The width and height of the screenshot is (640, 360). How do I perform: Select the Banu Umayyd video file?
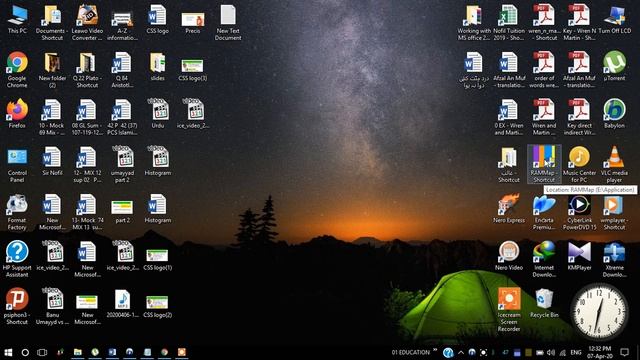52,306
